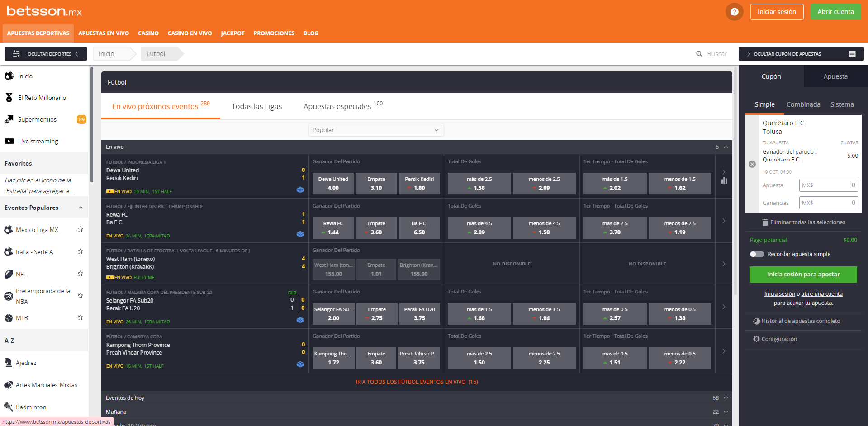Screen dimensions: 868x426
Task: Open the Apuesta tab in coupon panel
Action: pyautogui.click(x=835, y=76)
